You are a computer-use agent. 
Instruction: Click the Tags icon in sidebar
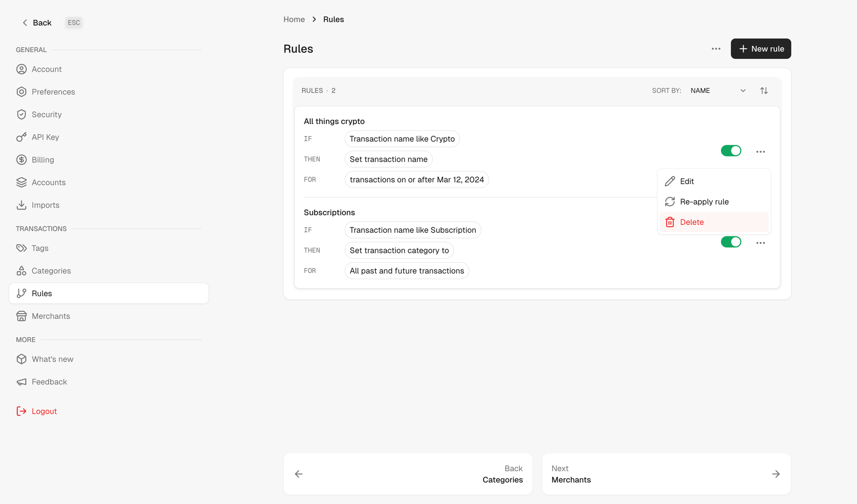pos(22,248)
